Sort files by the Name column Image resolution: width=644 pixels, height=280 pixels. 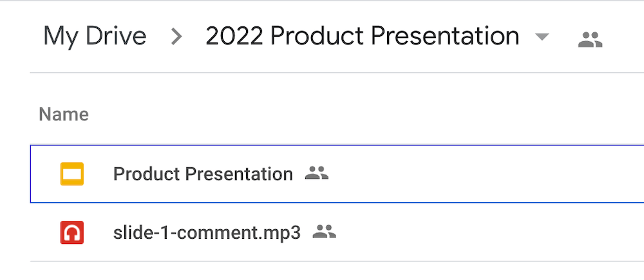(64, 115)
